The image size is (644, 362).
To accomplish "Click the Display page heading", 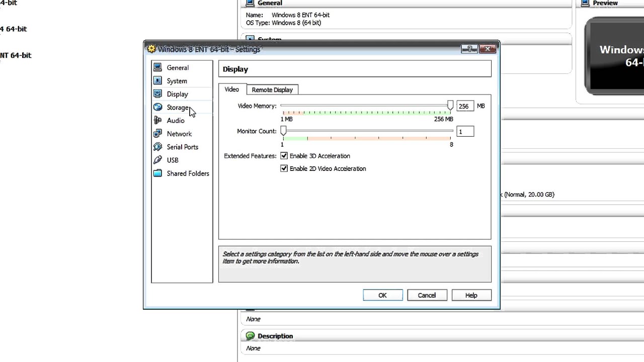I will coord(235,69).
